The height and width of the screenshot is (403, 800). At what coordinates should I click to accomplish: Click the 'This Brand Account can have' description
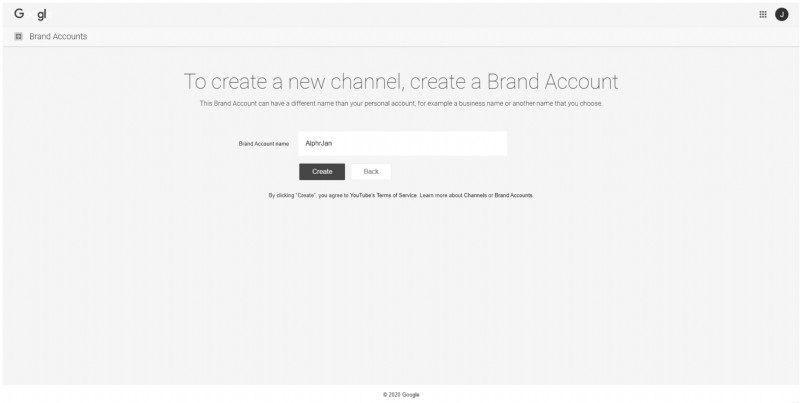pyautogui.click(x=401, y=104)
